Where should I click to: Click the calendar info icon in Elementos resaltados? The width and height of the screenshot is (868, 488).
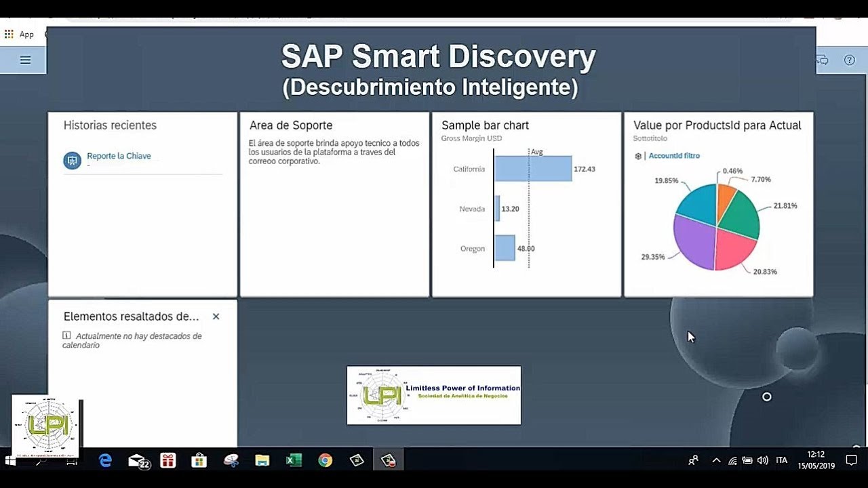click(66, 335)
